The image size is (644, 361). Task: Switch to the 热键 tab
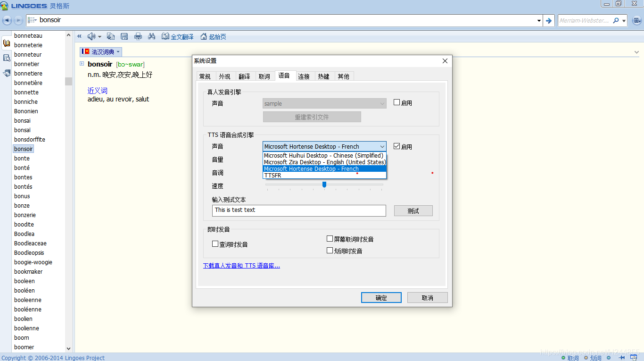[324, 76]
